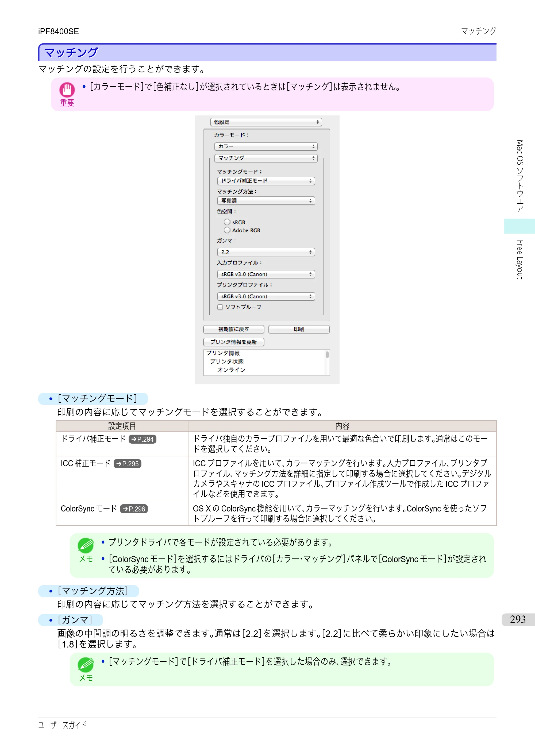
Task: Click the ユーザーズガイド footer text
Action: 62,725
